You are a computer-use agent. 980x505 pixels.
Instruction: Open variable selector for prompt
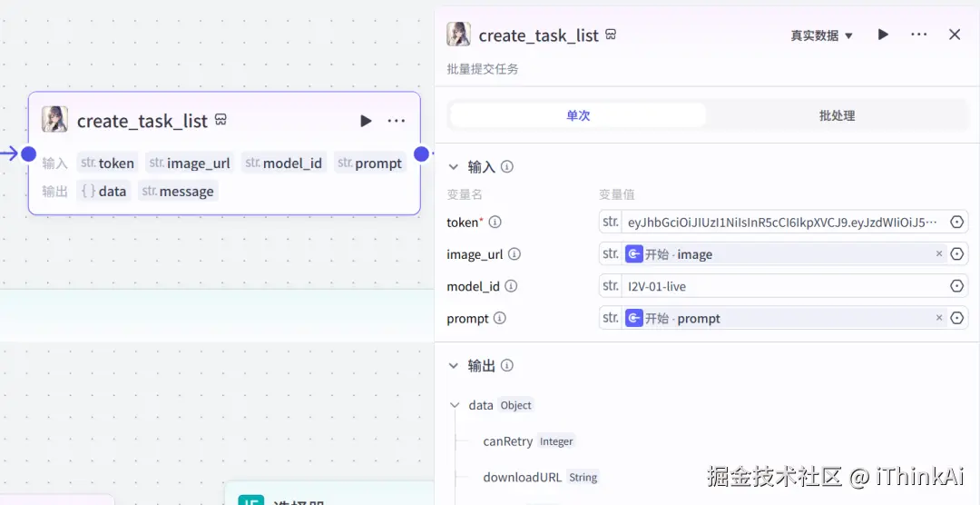tap(957, 318)
